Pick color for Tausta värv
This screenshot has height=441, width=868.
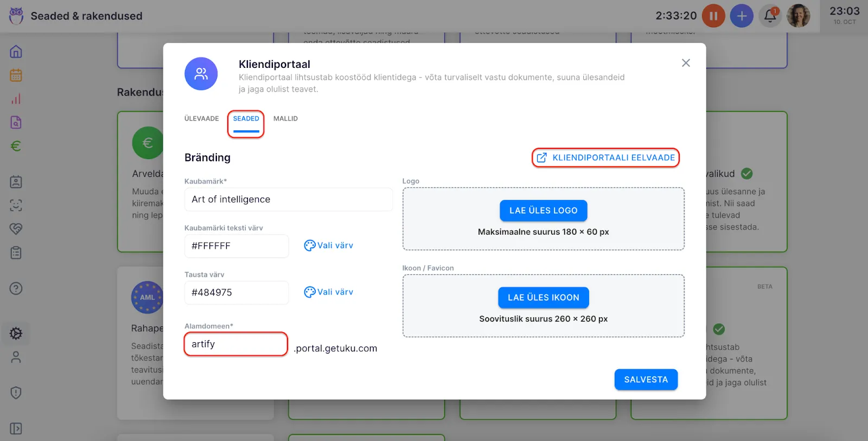pos(329,292)
